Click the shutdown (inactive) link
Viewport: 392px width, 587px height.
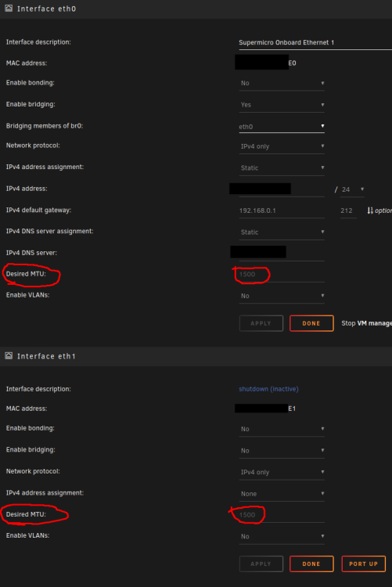[x=268, y=389]
